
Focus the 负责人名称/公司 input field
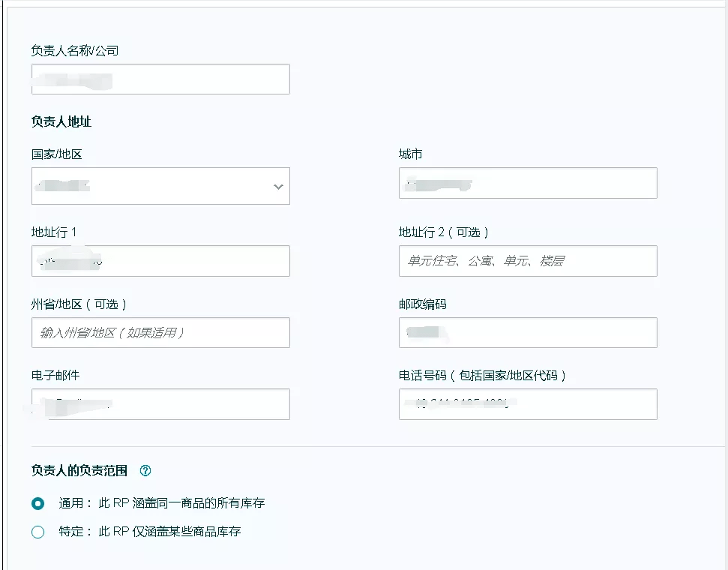click(x=160, y=79)
